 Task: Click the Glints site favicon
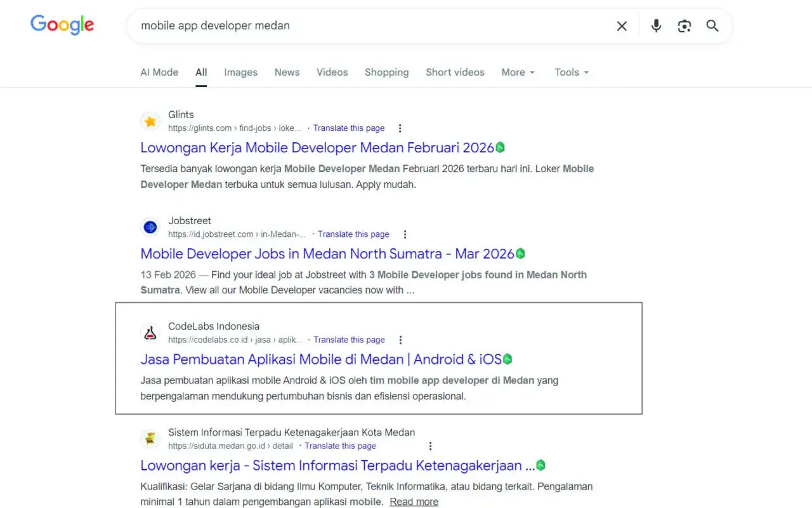[150, 121]
